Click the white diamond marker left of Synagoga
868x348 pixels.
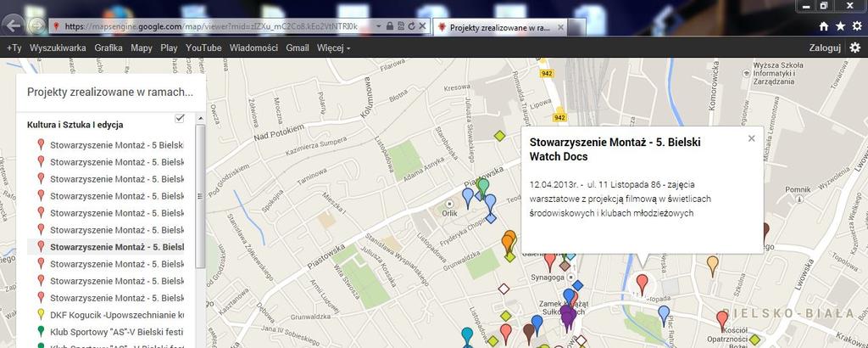(x=504, y=289)
